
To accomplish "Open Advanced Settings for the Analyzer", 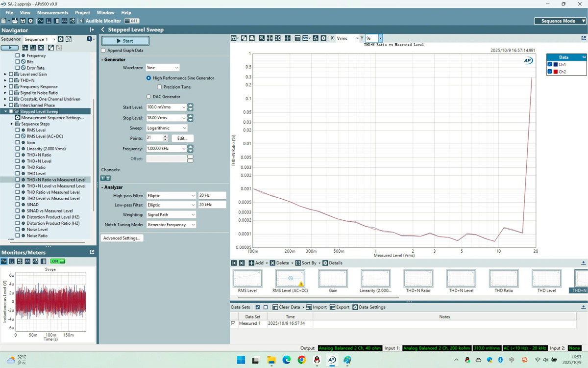I will click(x=122, y=238).
